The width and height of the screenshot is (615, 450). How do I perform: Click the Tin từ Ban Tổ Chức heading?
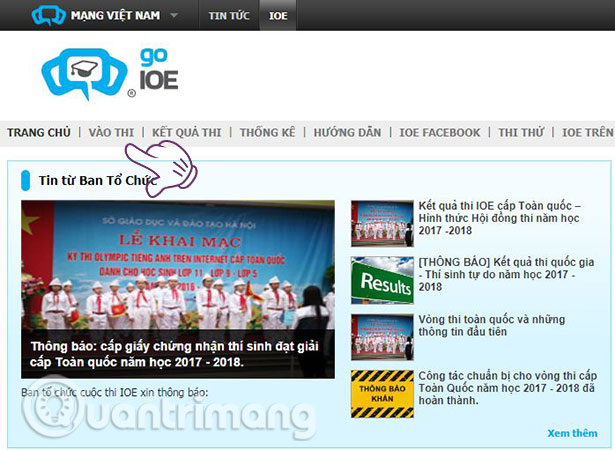point(98,180)
